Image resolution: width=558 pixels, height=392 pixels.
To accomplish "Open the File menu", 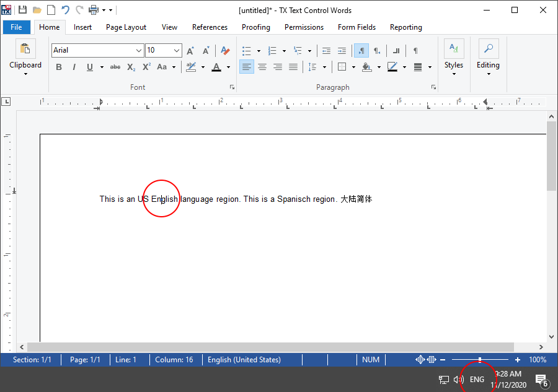I will (16, 27).
